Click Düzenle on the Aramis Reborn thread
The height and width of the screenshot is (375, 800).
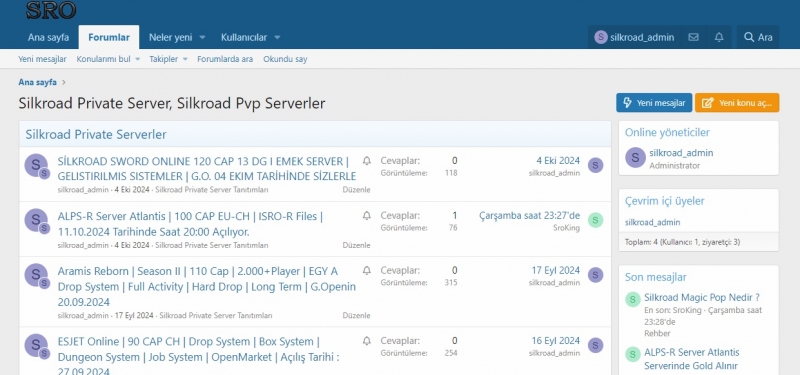click(x=356, y=315)
